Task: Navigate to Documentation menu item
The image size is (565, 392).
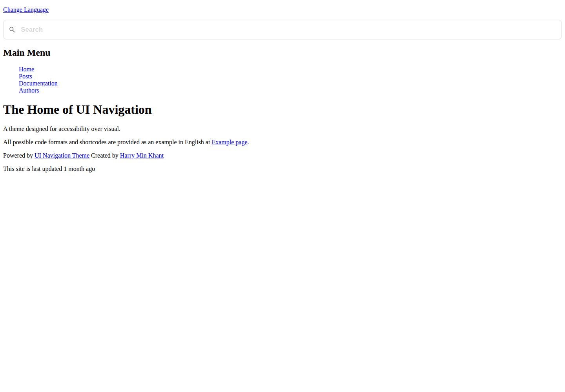Action: point(38,83)
